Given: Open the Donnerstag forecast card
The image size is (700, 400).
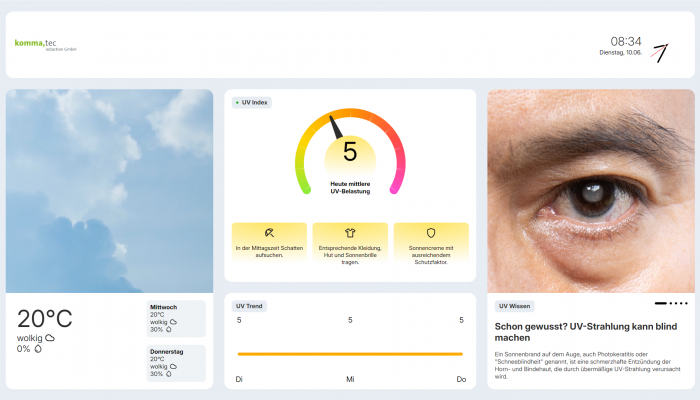Looking at the screenshot, I should 176,363.
